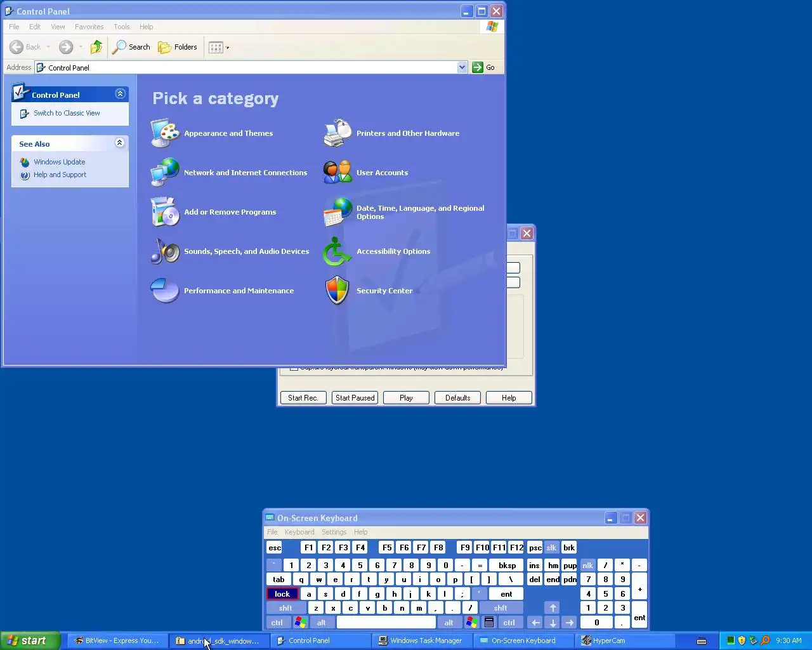Switch to BitView taskbar button
This screenshot has width=812, height=650.
coord(117,640)
